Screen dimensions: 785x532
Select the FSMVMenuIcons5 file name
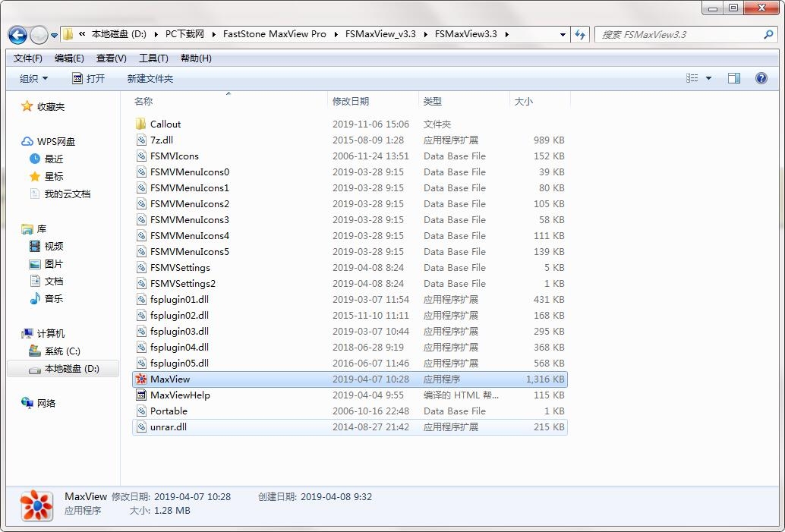190,252
